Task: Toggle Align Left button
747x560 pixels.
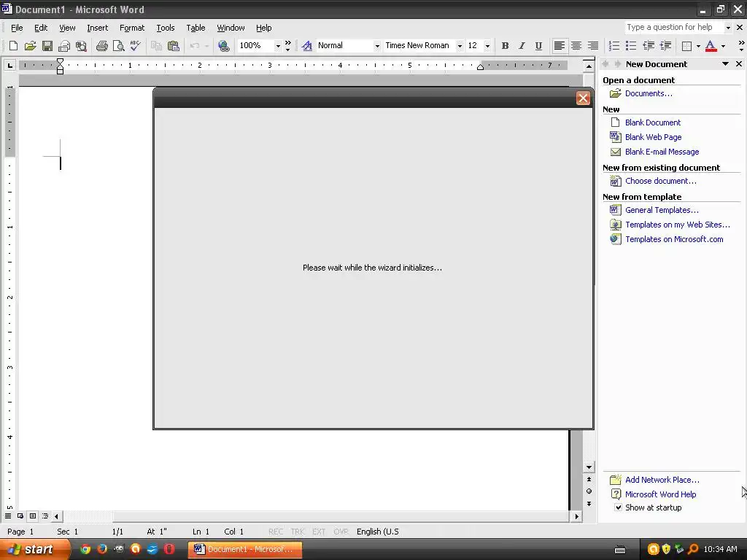Action: click(x=560, y=46)
